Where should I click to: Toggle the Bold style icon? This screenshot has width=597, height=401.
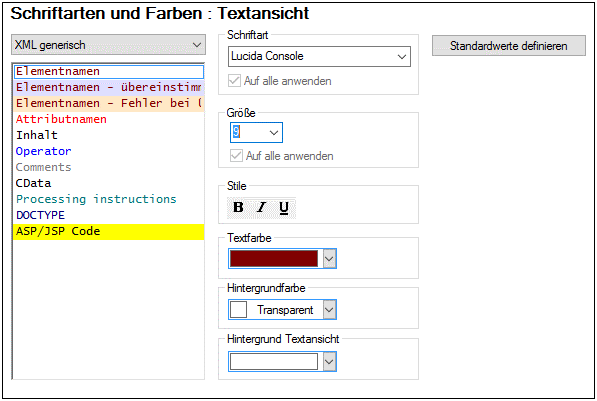pos(238,208)
